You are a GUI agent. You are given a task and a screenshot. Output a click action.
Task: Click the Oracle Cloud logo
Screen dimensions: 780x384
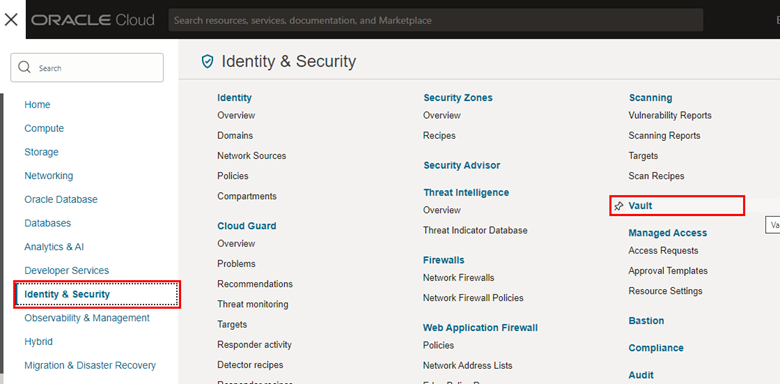coord(93,20)
